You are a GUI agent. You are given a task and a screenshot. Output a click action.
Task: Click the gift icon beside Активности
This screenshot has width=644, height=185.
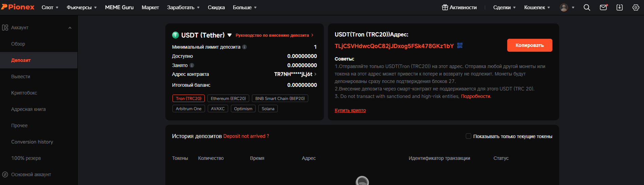[x=445, y=7]
